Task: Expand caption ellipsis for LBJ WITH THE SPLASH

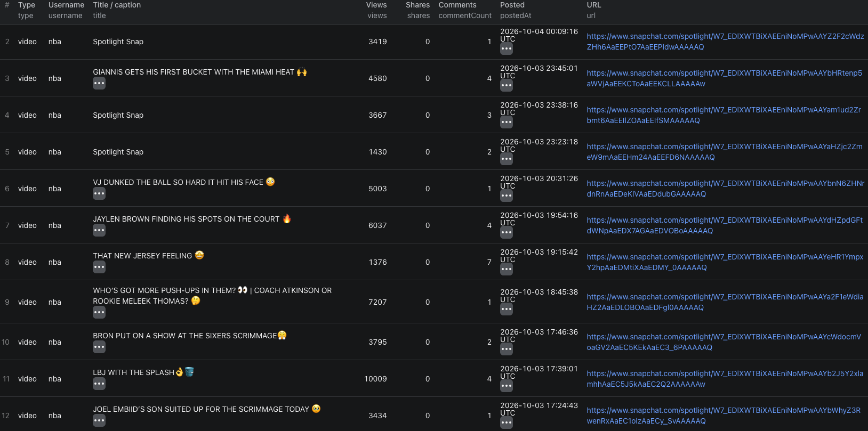Action: [x=99, y=384]
